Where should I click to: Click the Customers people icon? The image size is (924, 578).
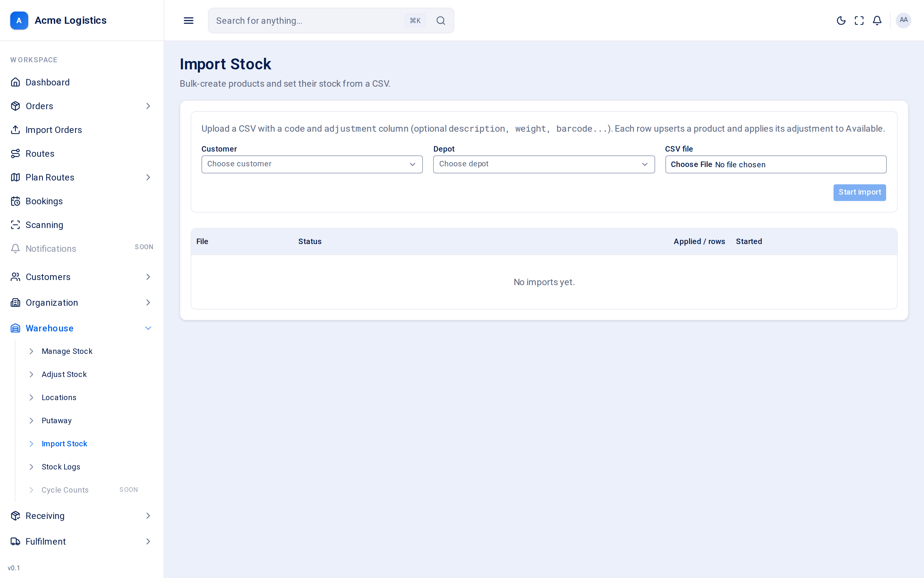point(15,277)
